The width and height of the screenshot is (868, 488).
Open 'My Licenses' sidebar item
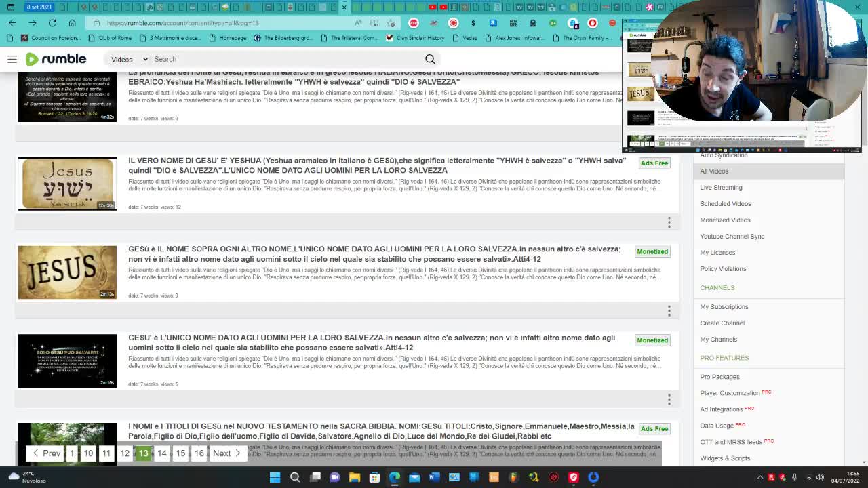tap(717, 253)
